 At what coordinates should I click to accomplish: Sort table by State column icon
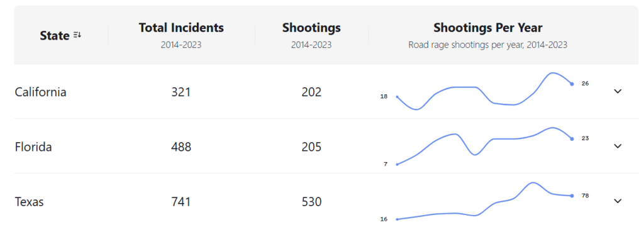(77, 36)
